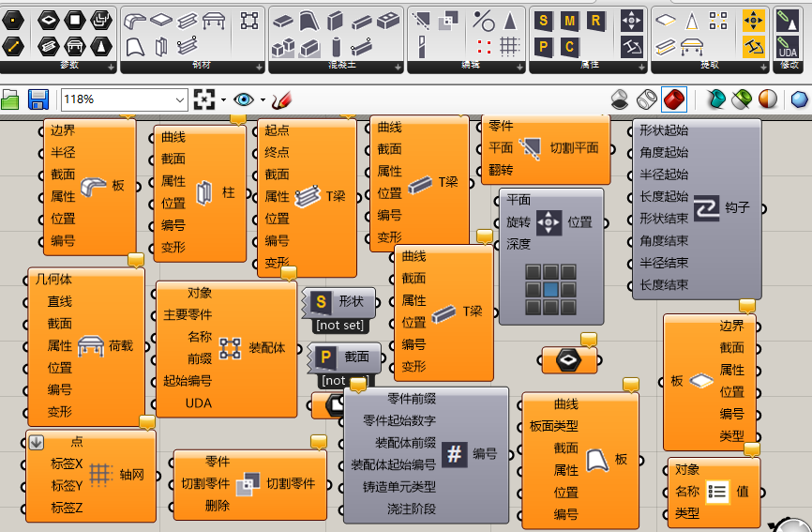This screenshot has width=812, height=532.
Task: Add the flat plate component from 钢材 panel
Action: (161, 21)
